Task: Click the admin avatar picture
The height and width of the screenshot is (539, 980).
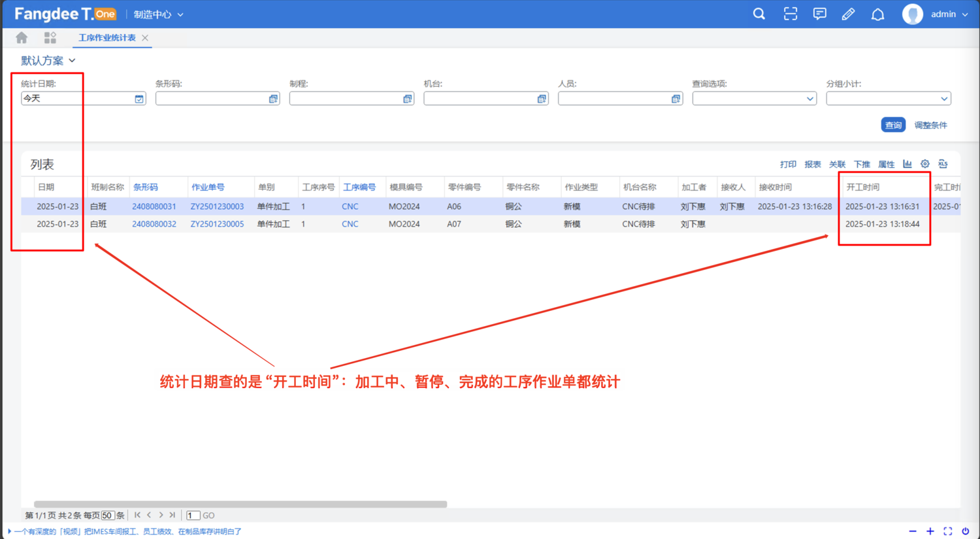Action: coord(912,14)
